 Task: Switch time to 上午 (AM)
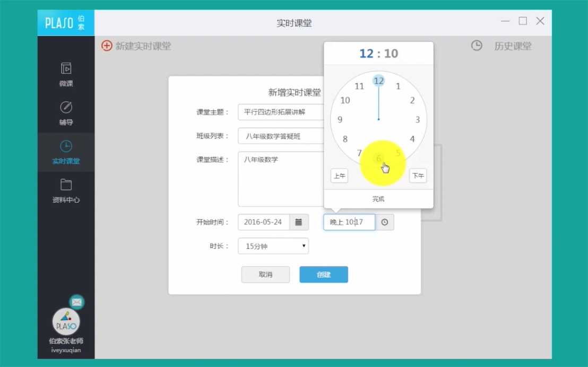tap(339, 176)
